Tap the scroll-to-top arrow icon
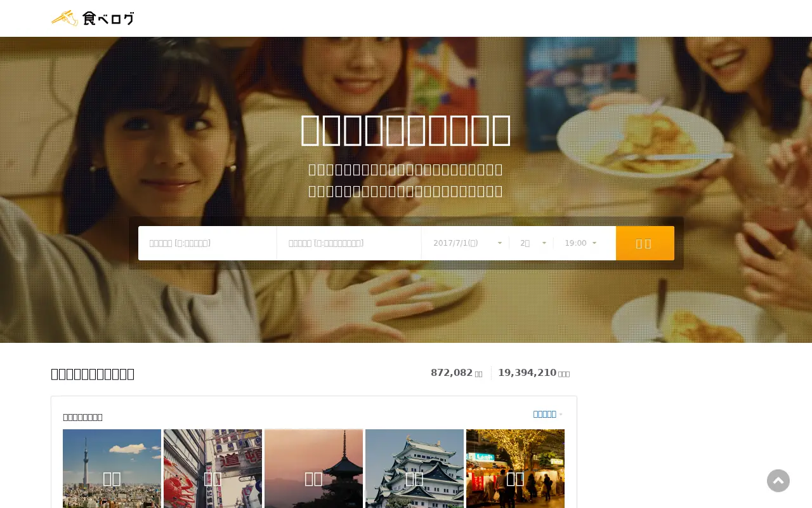The image size is (812, 508). point(778,481)
